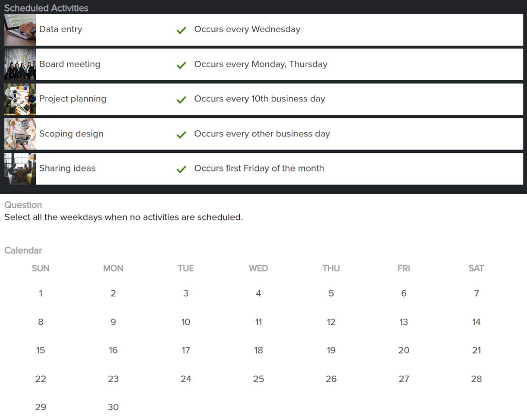The image size is (527, 420).
Task: Click the checkmark next to Board meeting
Action: pyautogui.click(x=181, y=65)
